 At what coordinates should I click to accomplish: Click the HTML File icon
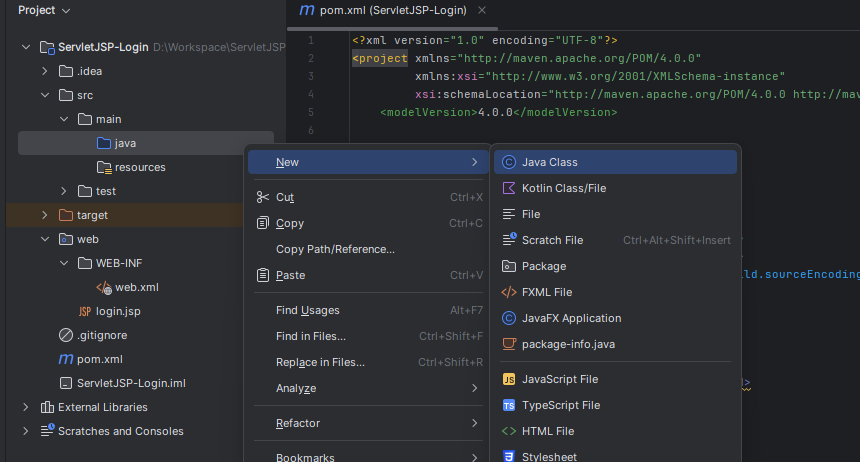pyautogui.click(x=509, y=431)
